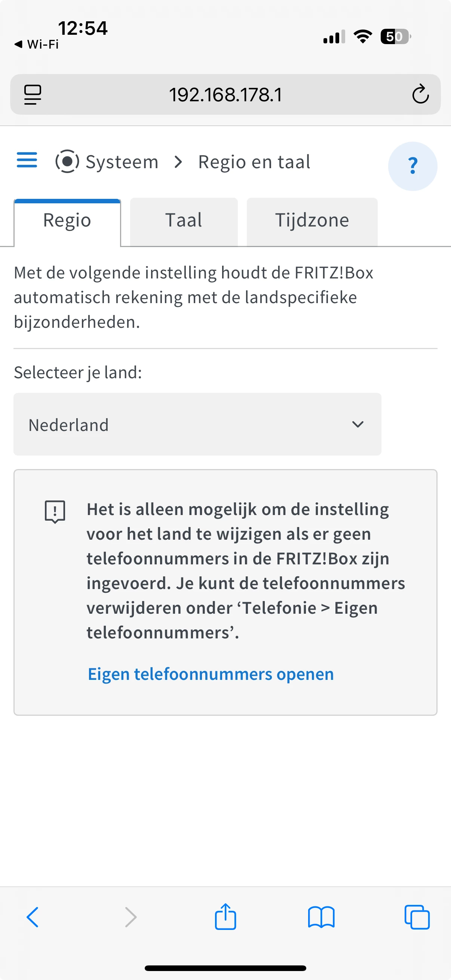Tap the Safari forward arrow

pyautogui.click(x=131, y=917)
